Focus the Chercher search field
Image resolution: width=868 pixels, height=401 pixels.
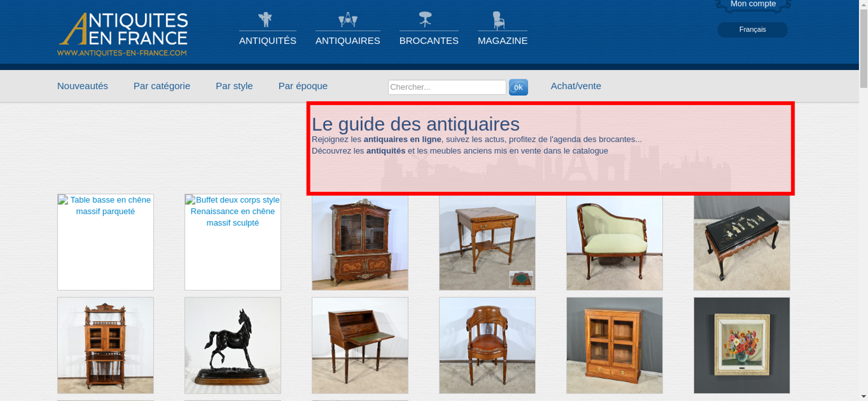coord(447,87)
